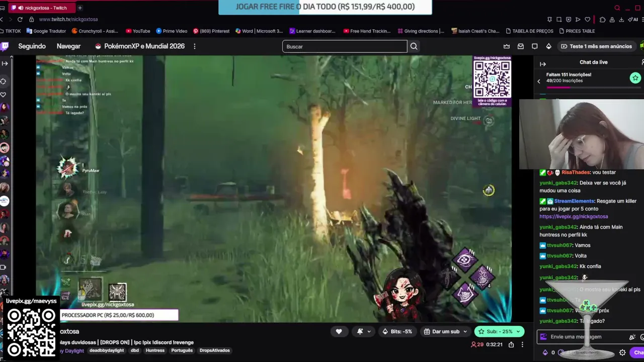This screenshot has width=644, height=362.
Task: Open browser downloads icon
Action: [622, 19]
